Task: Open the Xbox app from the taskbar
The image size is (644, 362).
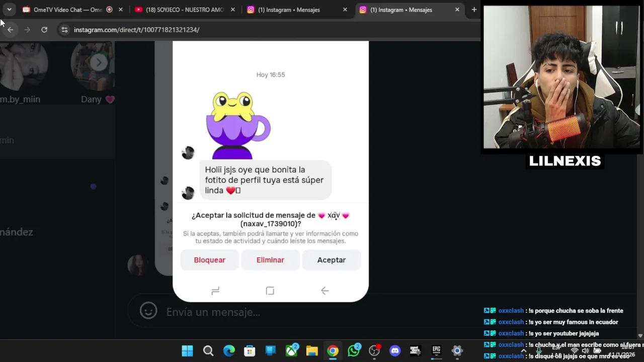Action: 291,351
